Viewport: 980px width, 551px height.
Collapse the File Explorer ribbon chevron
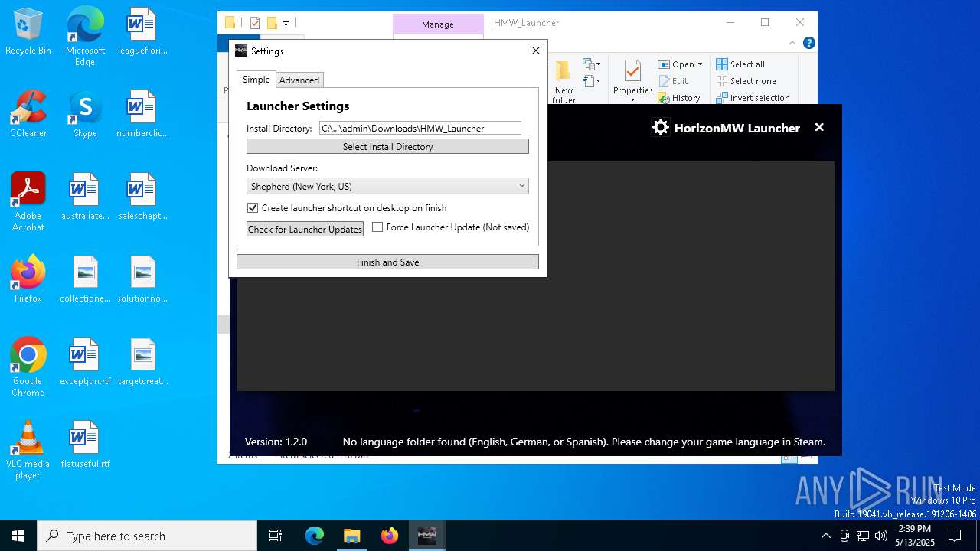click(793, 44)
